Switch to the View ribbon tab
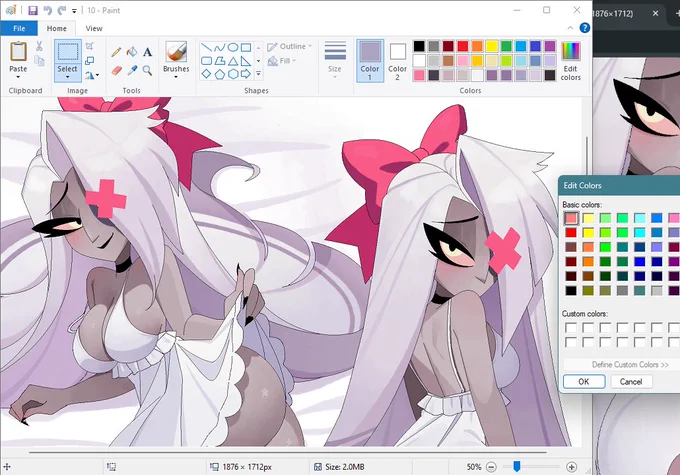Screen dimensions: 680x475 [94, 28]
